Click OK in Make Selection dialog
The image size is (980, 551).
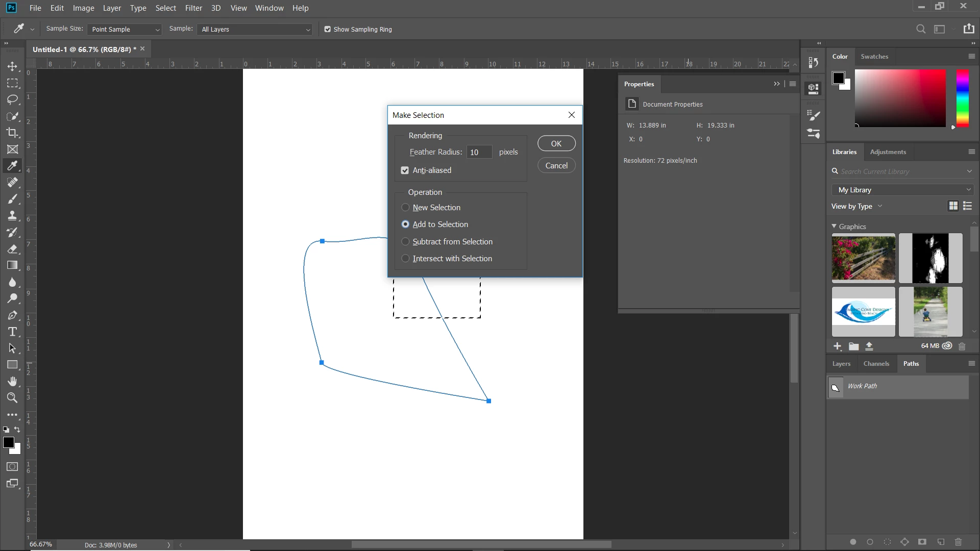pyautogui.click(x=556, y=143)
